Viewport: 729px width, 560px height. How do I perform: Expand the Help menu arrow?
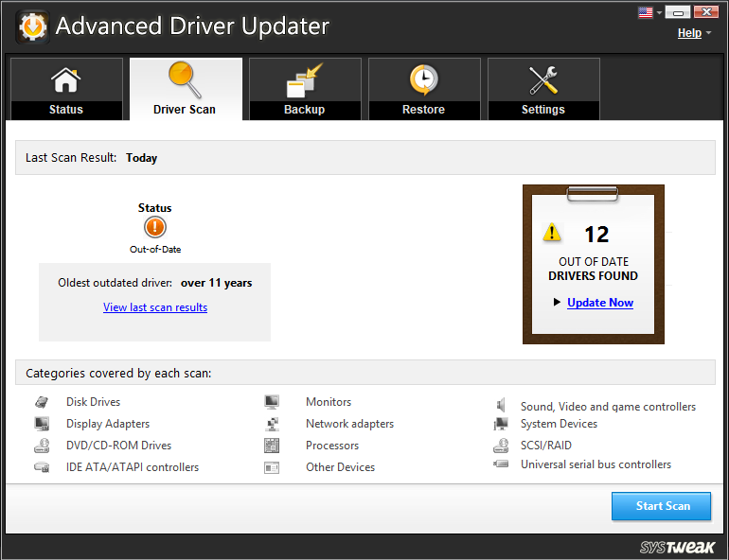point(708,33)
